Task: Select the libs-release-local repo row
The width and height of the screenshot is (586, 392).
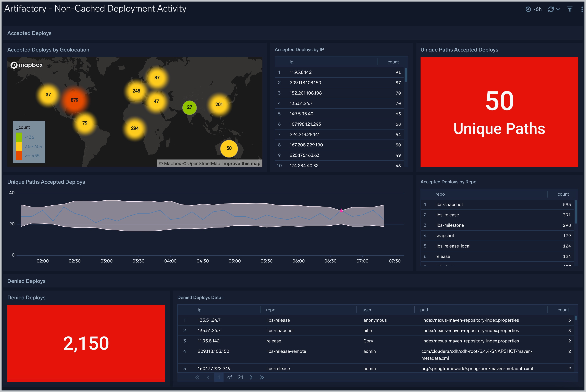Action: (x=497, y=246)
